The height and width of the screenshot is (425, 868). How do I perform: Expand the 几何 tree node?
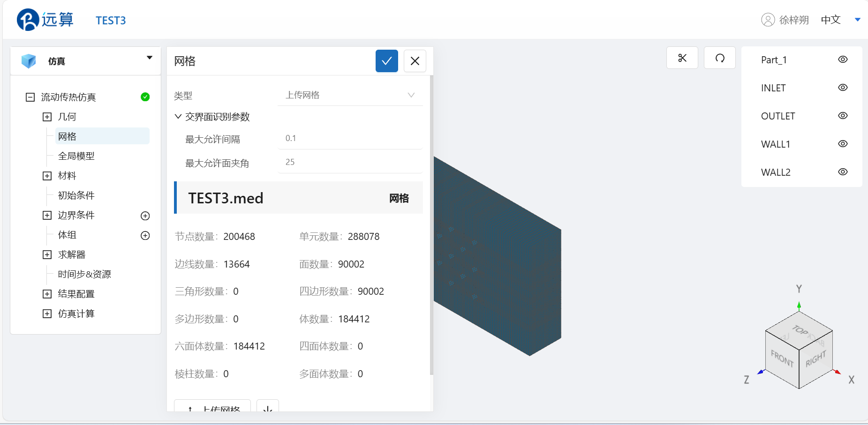[x=47, y=117]
